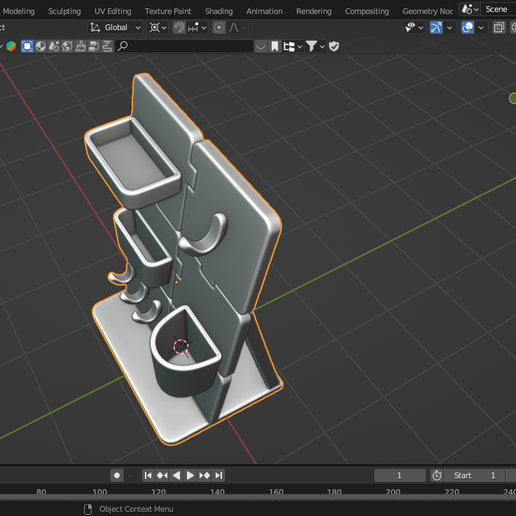516x516 pixels.
Task: Toggle the dropdown chevron button after search
Action: [261, 46]
